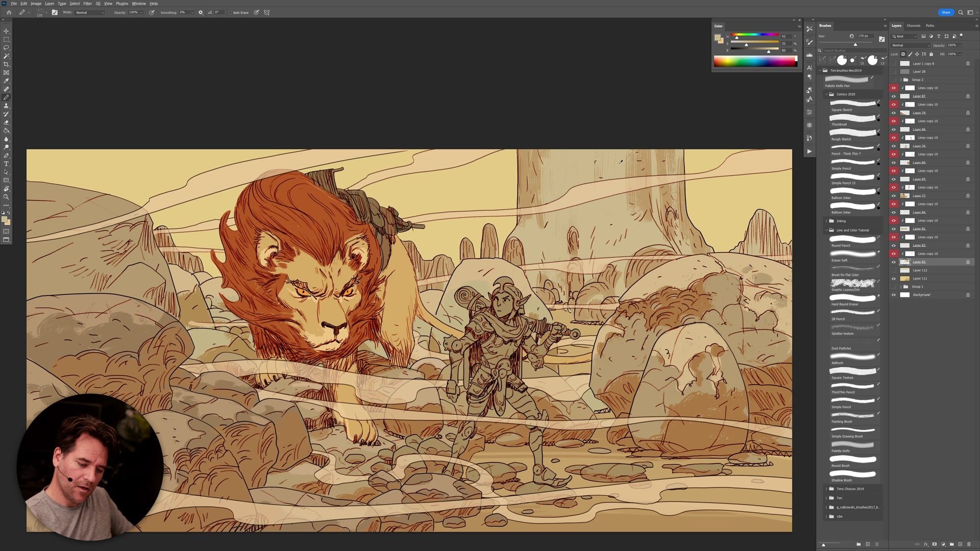The height and width of the screenshot is (551, 980).
Task: Toggle visibility of Layer 111
Action: click(893, 279)
